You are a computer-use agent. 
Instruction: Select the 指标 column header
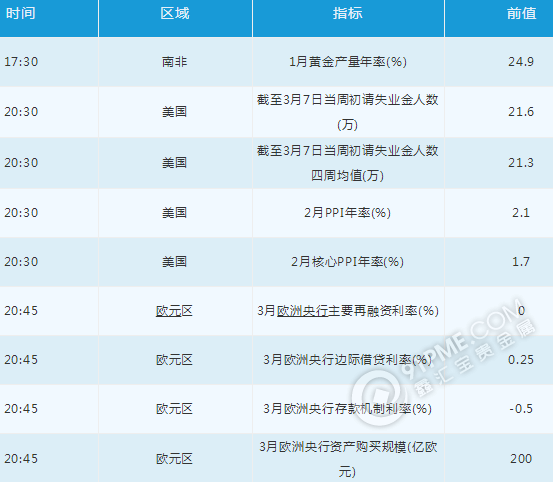pos(348,13)
